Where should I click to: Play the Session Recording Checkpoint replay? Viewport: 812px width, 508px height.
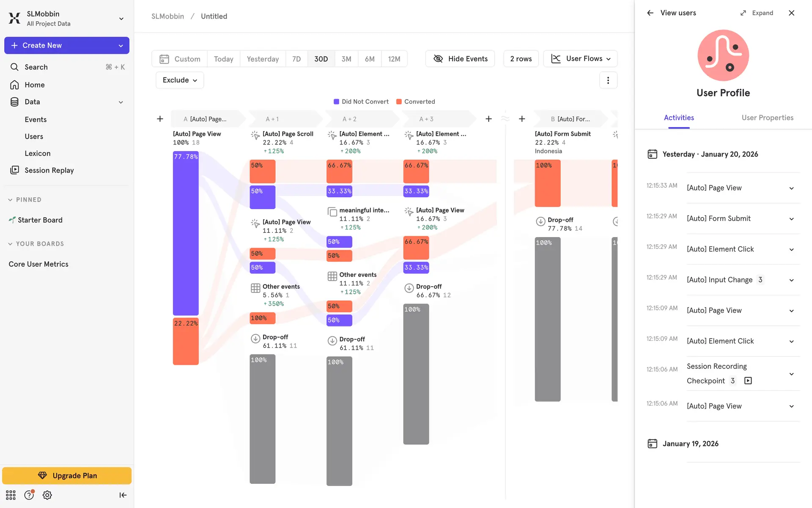[x=748, y=381]
